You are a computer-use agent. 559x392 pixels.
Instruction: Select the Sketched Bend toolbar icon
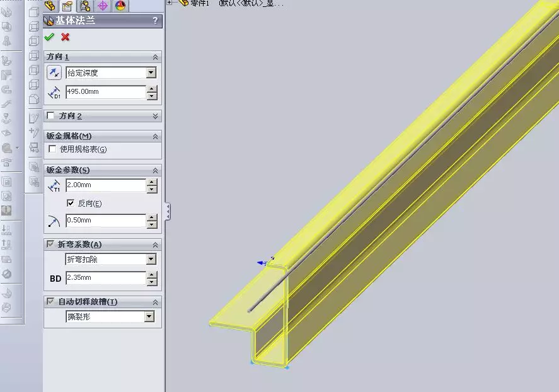click(x=6, y=118)
